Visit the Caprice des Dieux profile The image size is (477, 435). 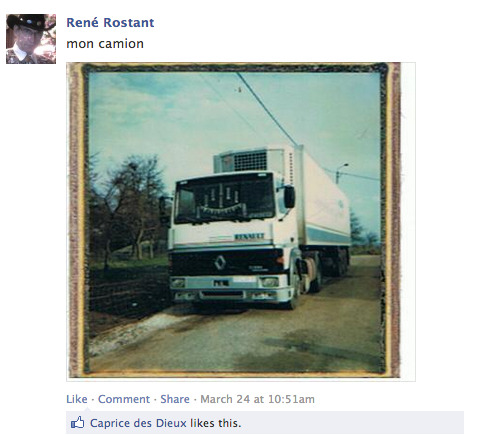coord(138,423)
